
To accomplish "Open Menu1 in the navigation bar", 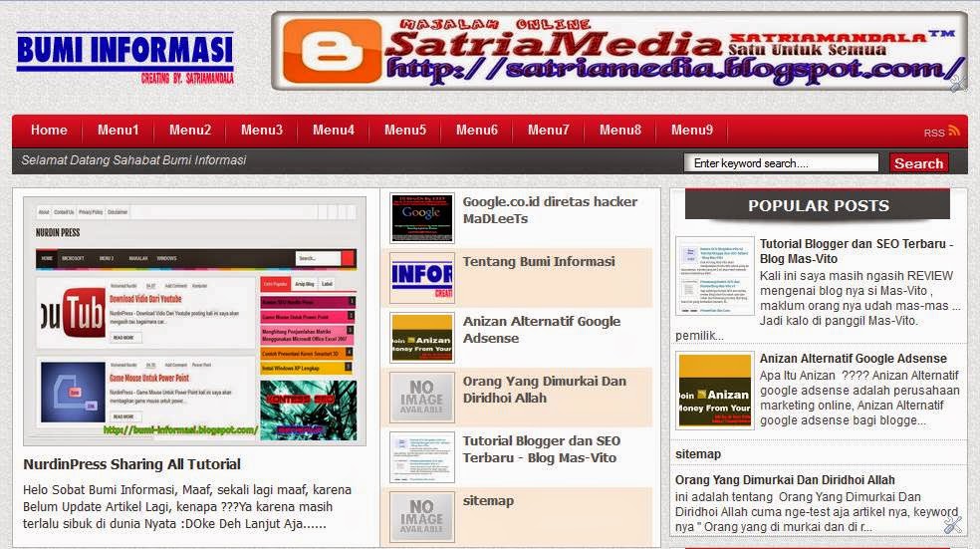I will coord(119,131).
